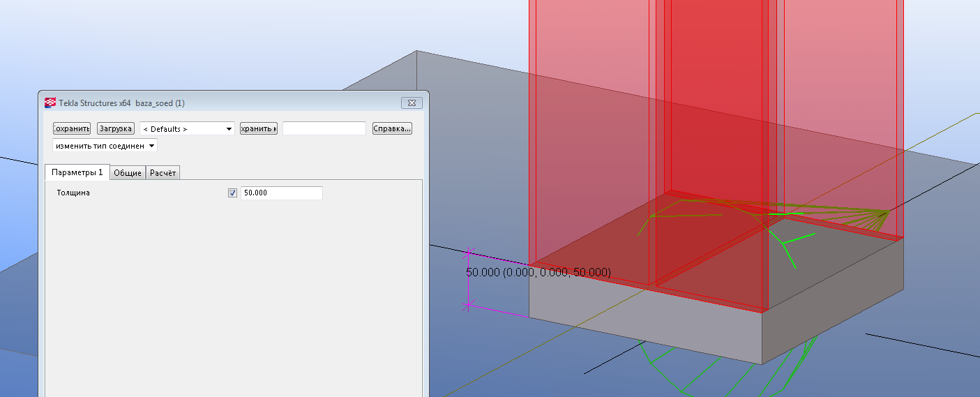Screen dimensions: 980x397
Task: Switch to the Параметры 1 tab
Action: point(77,172)
